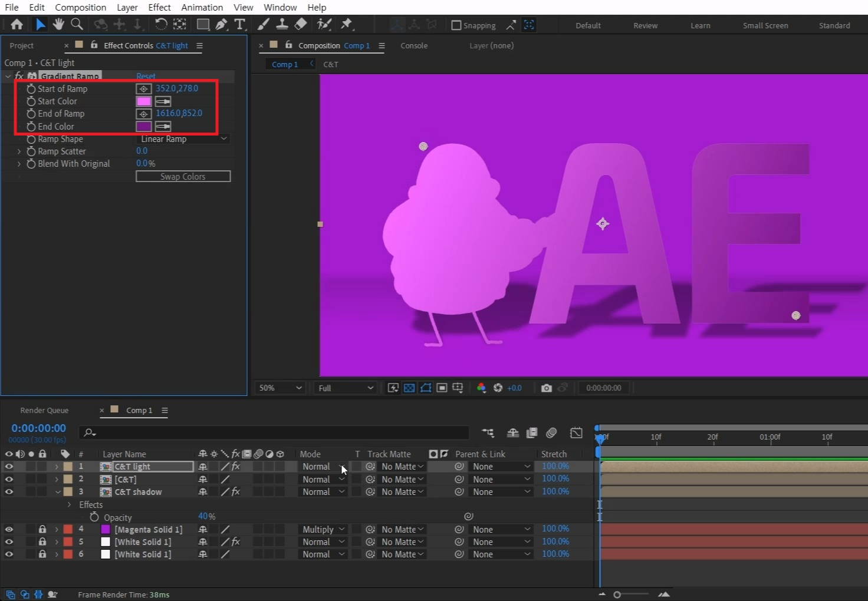Viewport: 868px width, 601px height.
Task: Click the Start Color eyedropper
Action: tap(163, 101)
